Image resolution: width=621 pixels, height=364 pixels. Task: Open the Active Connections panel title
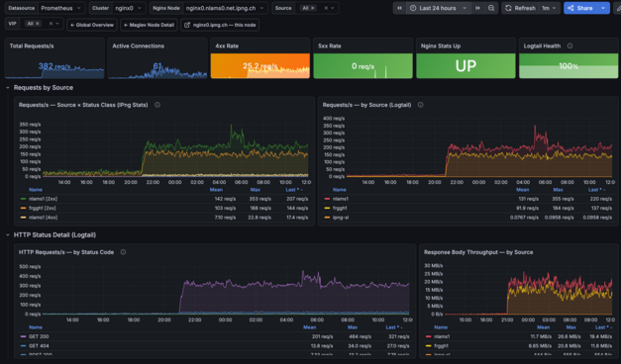139,45
